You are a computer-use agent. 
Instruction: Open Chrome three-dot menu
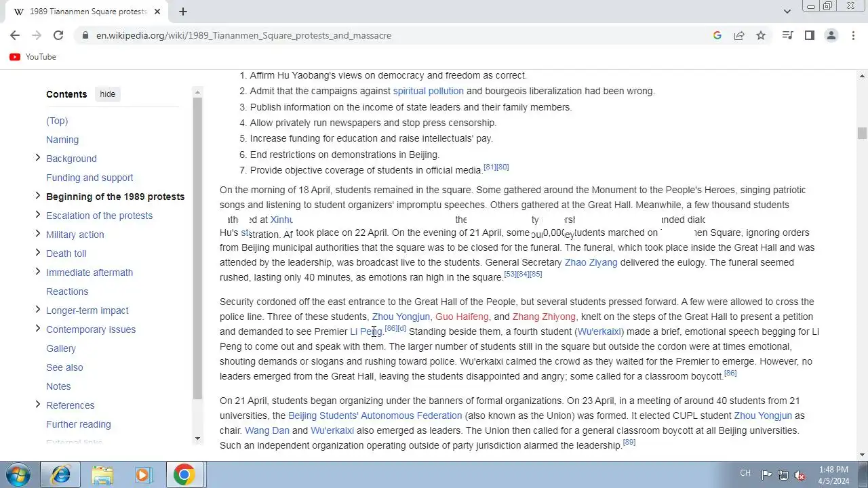click(x=853, y=35)
